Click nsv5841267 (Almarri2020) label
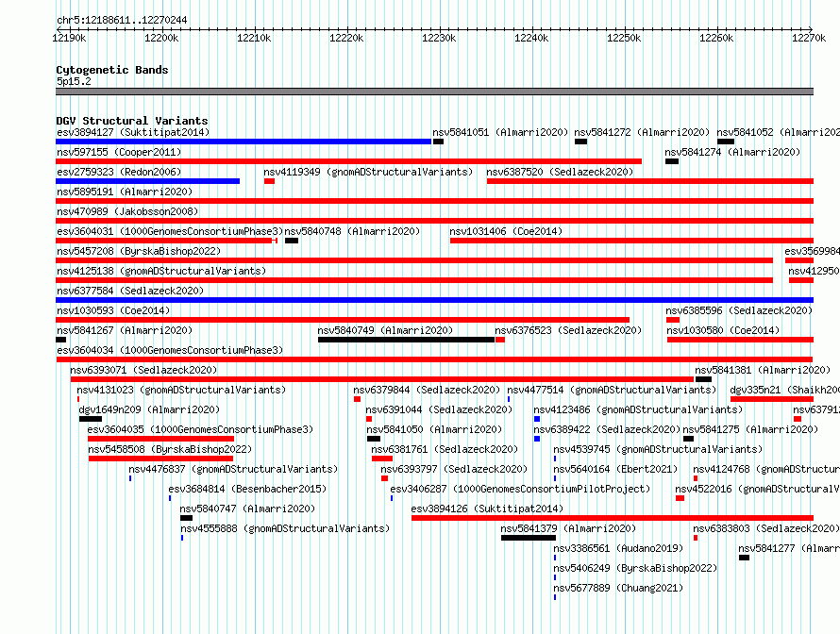840x634 pixels. point(125,330)
